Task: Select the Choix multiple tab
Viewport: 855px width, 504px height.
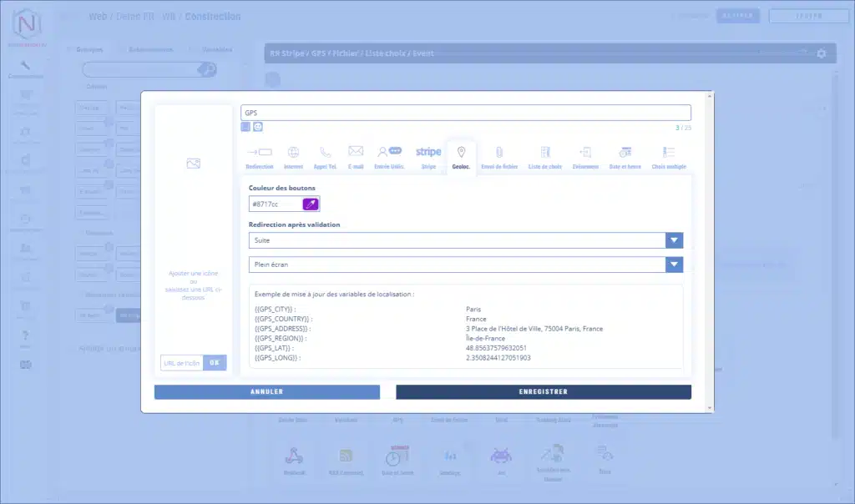Action: coord(669,155)
